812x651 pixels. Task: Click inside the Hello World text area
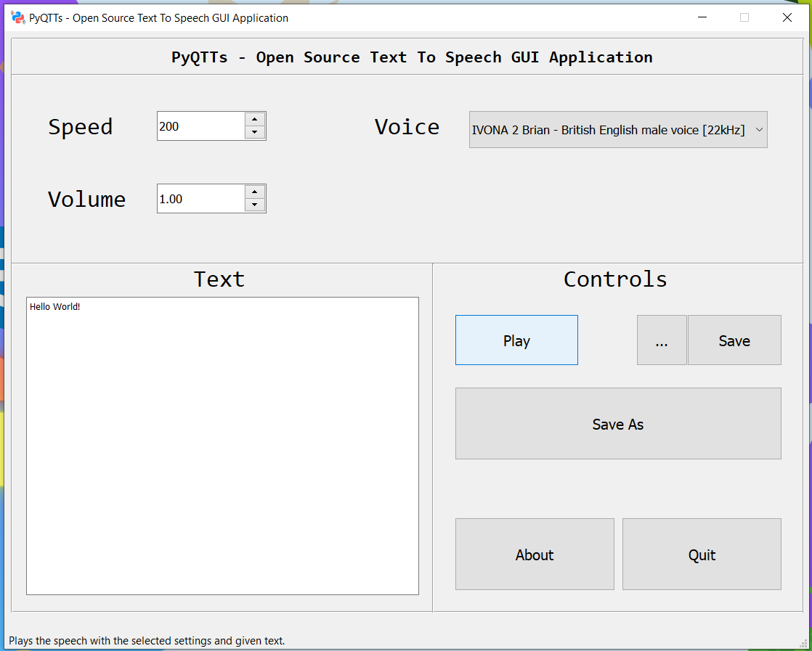223,446
